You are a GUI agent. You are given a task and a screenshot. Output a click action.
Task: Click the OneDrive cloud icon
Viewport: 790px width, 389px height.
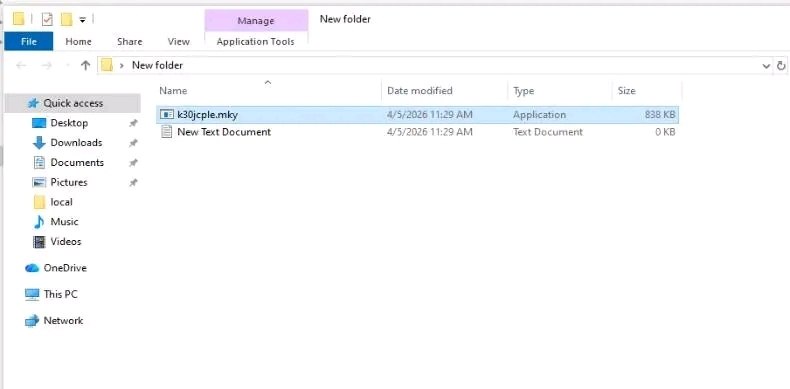[x=32, y=268]
